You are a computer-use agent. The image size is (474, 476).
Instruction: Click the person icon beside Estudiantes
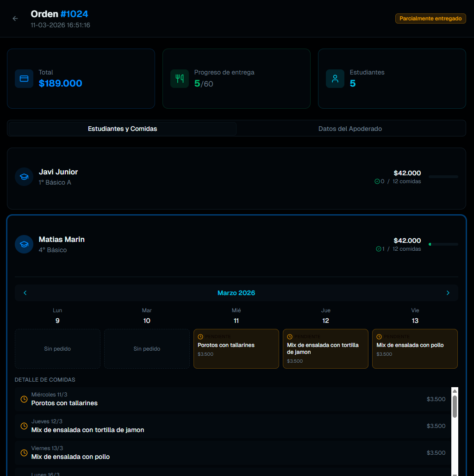click(335, 79)
